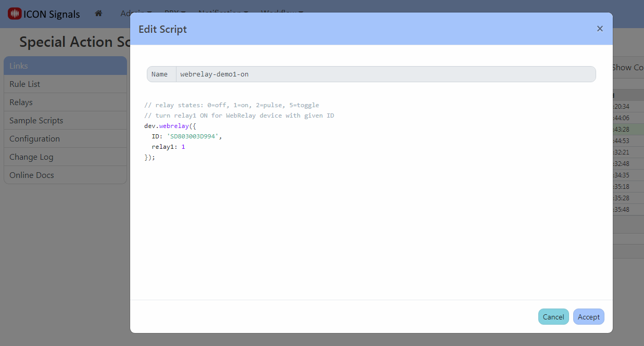644x346 pixels.
Task: Click the script Name input field
Action: [385, 74]
